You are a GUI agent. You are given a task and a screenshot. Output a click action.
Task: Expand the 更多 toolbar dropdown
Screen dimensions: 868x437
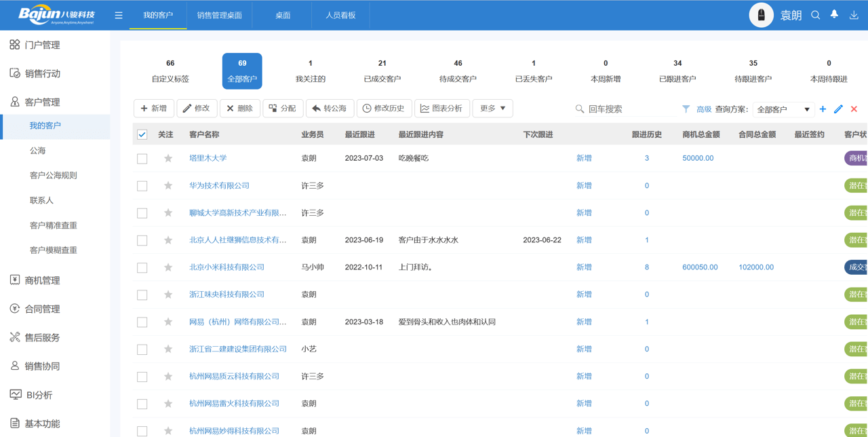[x=492, y=108]
